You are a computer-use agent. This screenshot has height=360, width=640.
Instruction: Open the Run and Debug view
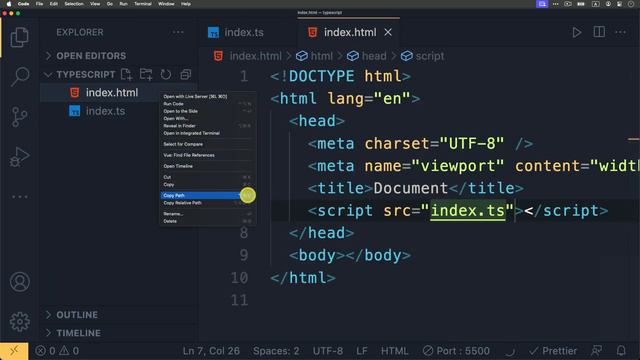[x=19, y=157]
